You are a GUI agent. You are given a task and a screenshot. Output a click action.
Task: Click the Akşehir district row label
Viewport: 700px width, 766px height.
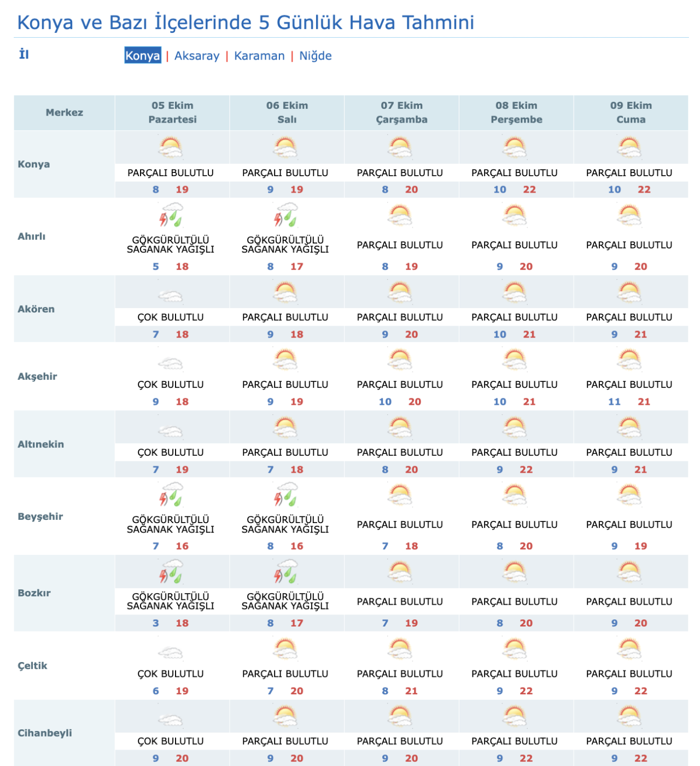[37, 376]
